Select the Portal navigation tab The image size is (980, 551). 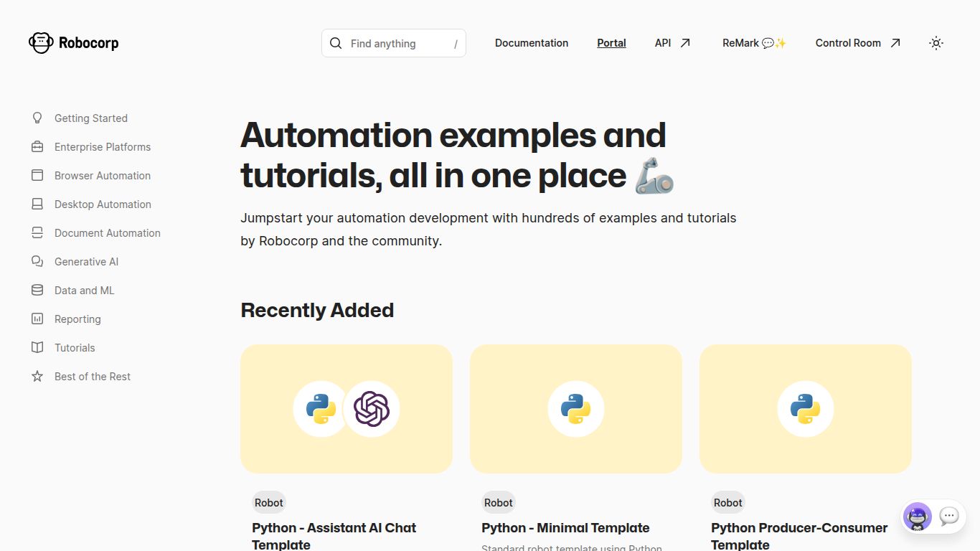coord(611,43)
